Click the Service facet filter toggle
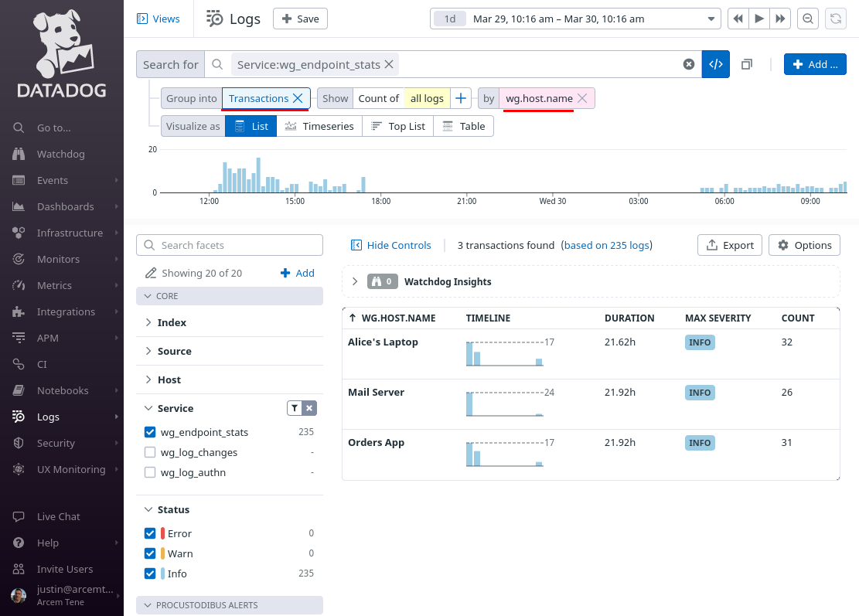Viewport: 859px width, 616px height. pyautogui.click(x=295, y=408)
